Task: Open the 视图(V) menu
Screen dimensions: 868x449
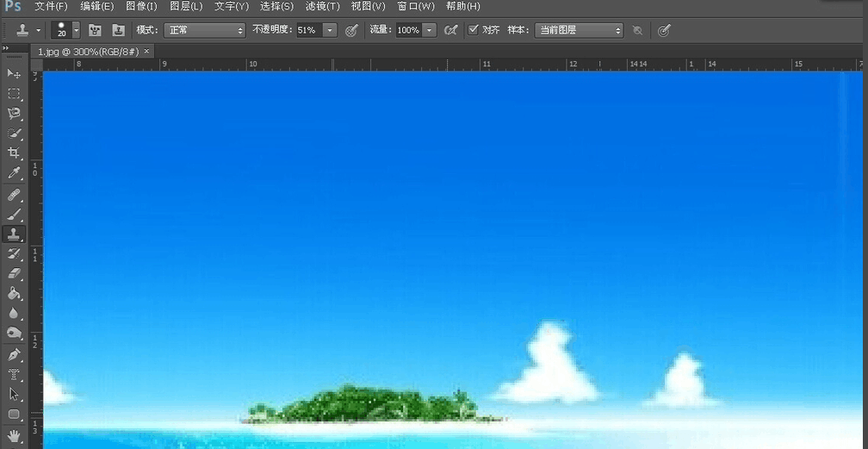Action: 369,7
